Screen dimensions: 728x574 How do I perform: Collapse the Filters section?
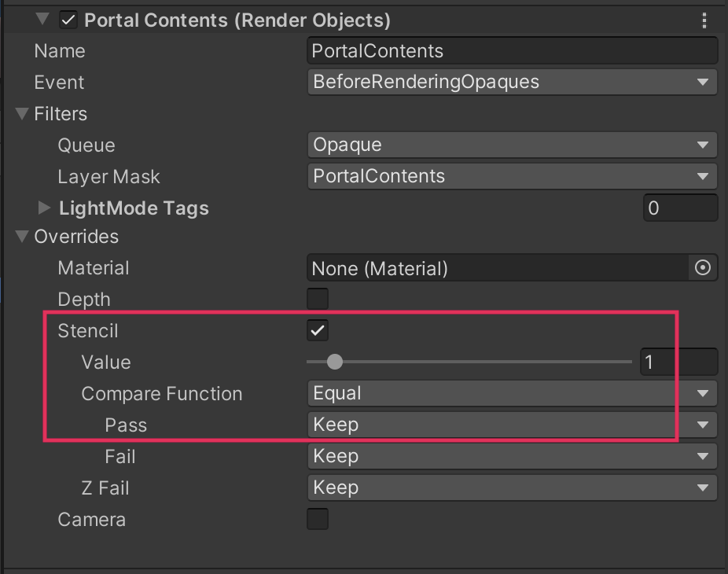pyautogui.click(x=22, y=114)
